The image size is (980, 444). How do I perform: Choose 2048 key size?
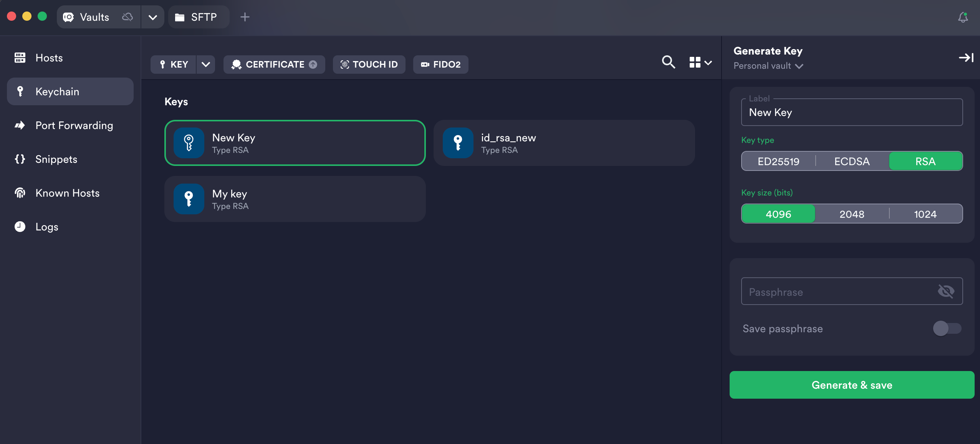852,214
